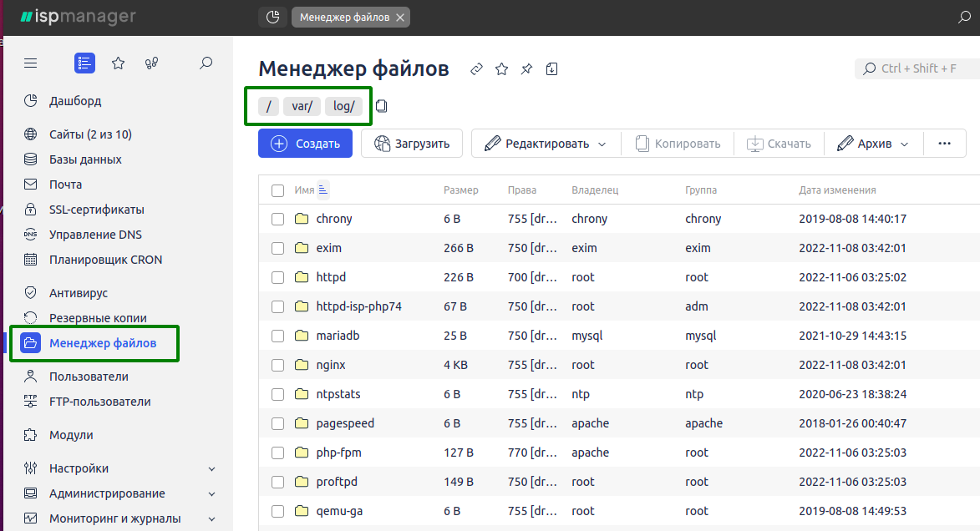Click the Планировщик CRON calendar icon
Viewport: 980px width, 531px height.
point(30,260)
